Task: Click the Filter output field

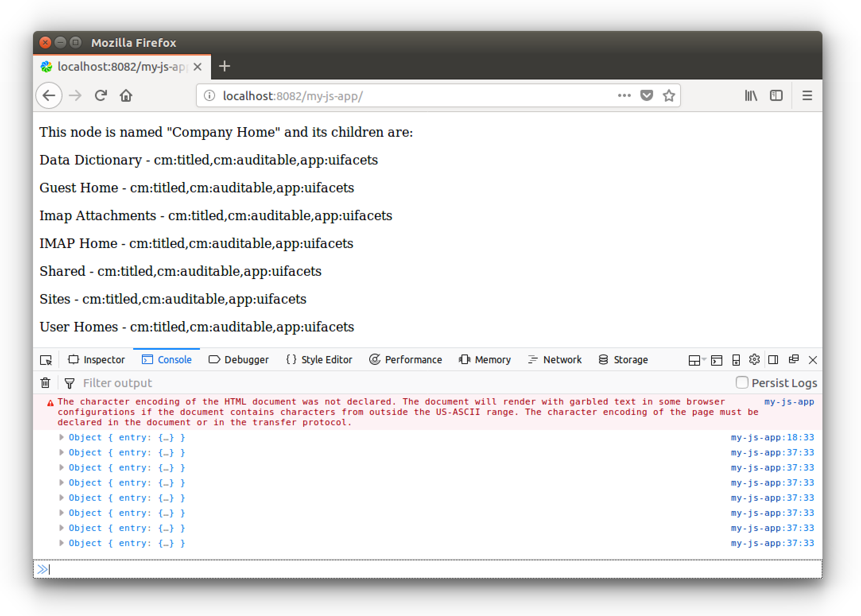Action: (x=398, y=383)
